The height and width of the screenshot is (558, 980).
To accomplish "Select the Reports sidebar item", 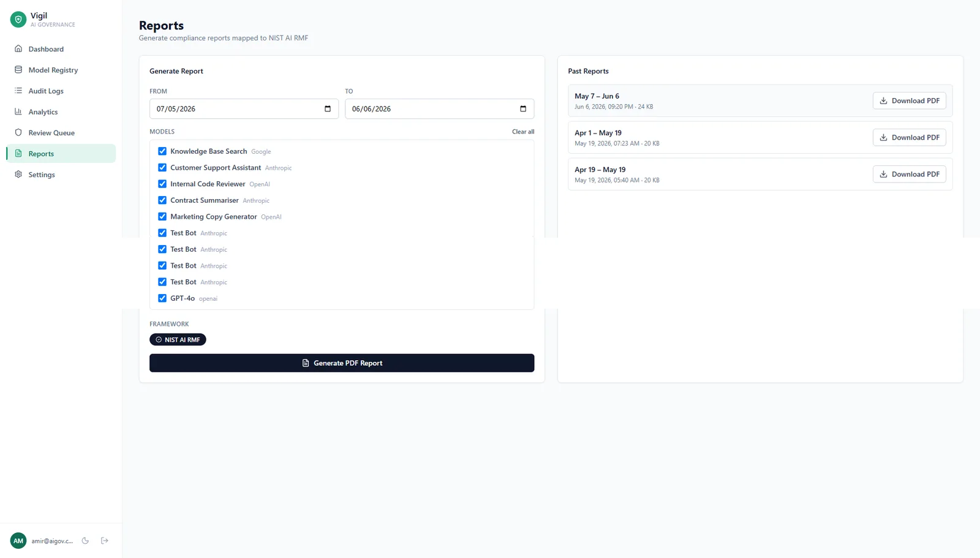I will [x=61, y=154].
